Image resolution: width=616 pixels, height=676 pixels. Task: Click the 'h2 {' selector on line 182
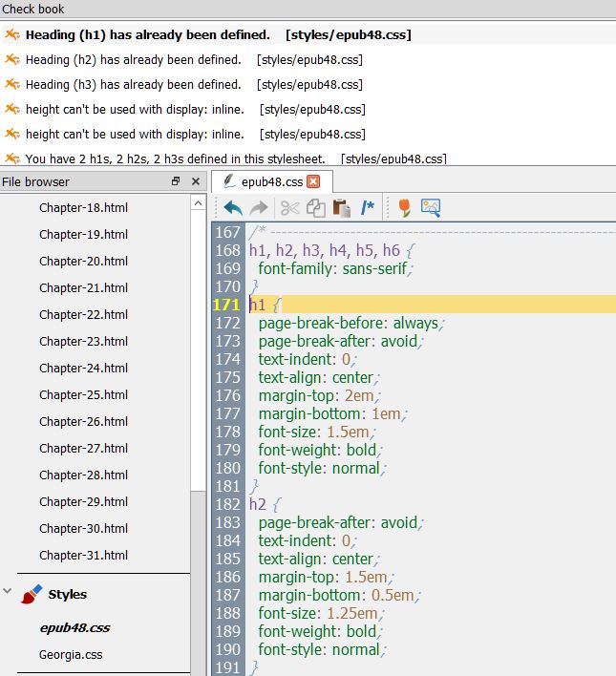(x=265, y=504)
